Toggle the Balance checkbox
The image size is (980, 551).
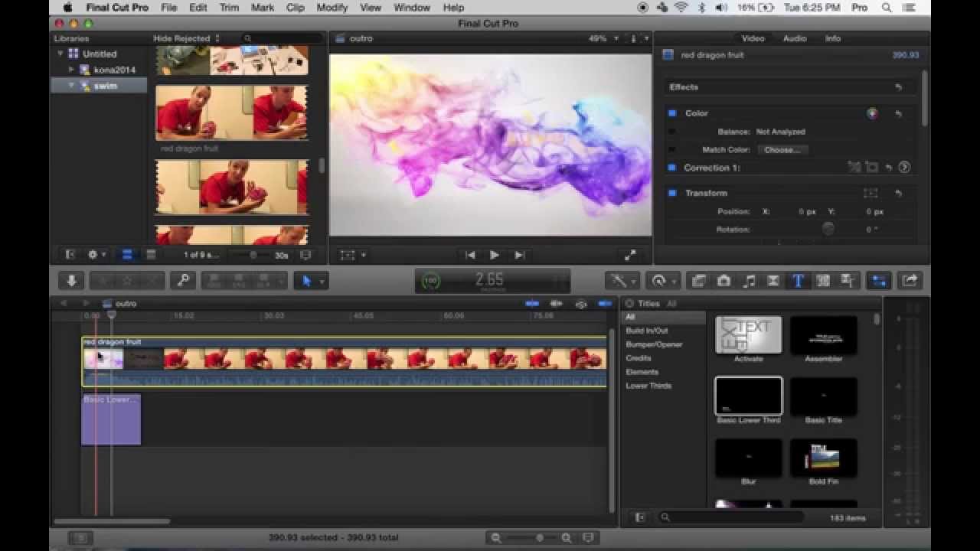(672, 132)
